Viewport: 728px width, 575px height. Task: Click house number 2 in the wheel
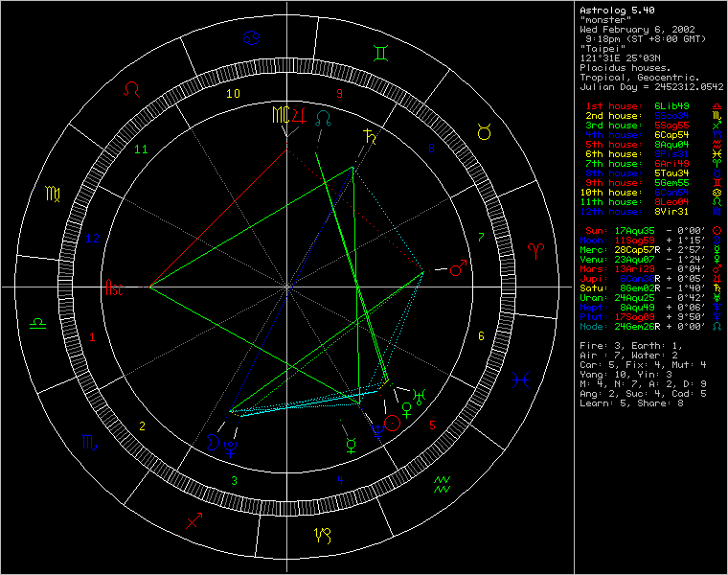[142, 425]
